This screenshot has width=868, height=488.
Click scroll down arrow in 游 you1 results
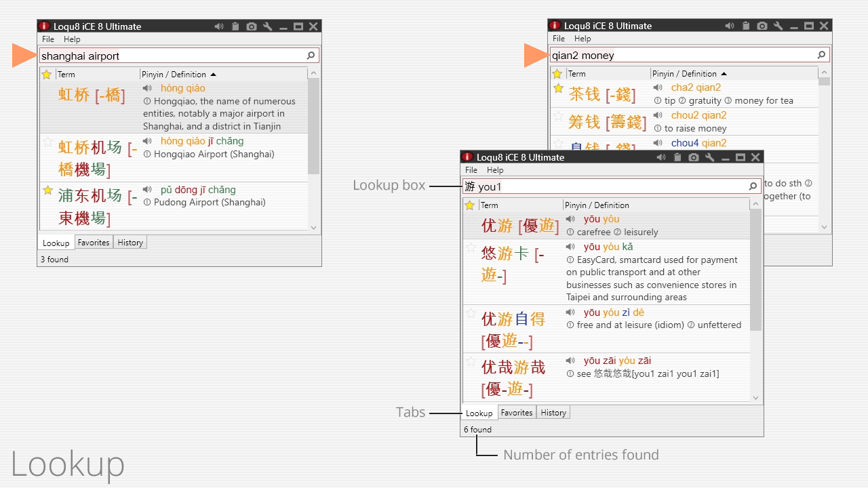coord(756,398)
